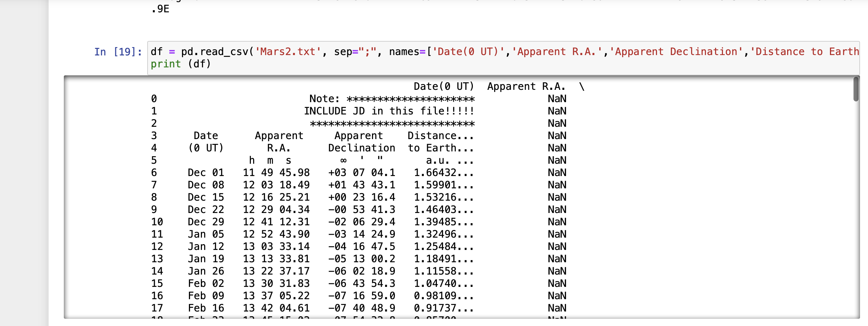Select the Dec 01 row in the output
Viewport: 868px width, 326px height.
click(x=290, y=173)
